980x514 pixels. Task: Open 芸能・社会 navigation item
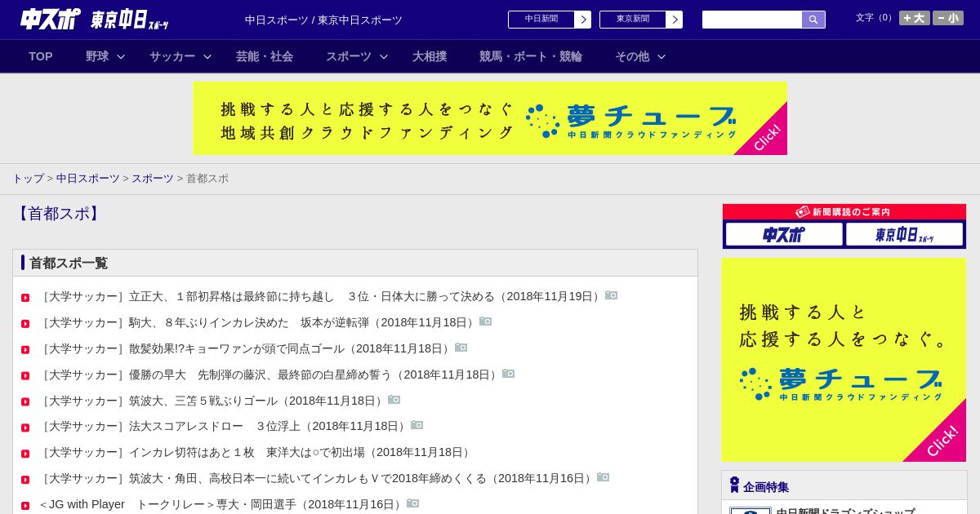pos(265,56)
